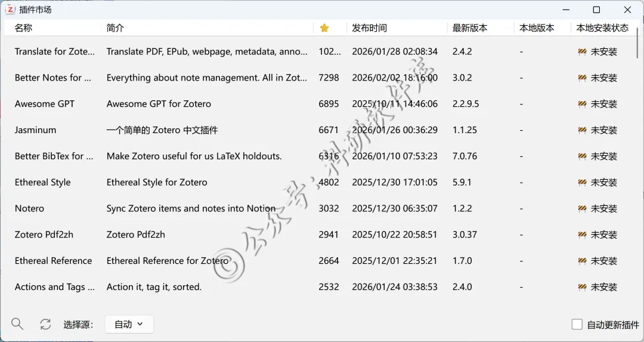Click the search magnifier icon
Screen dimensions: 644x342
[x=17, y=324]
